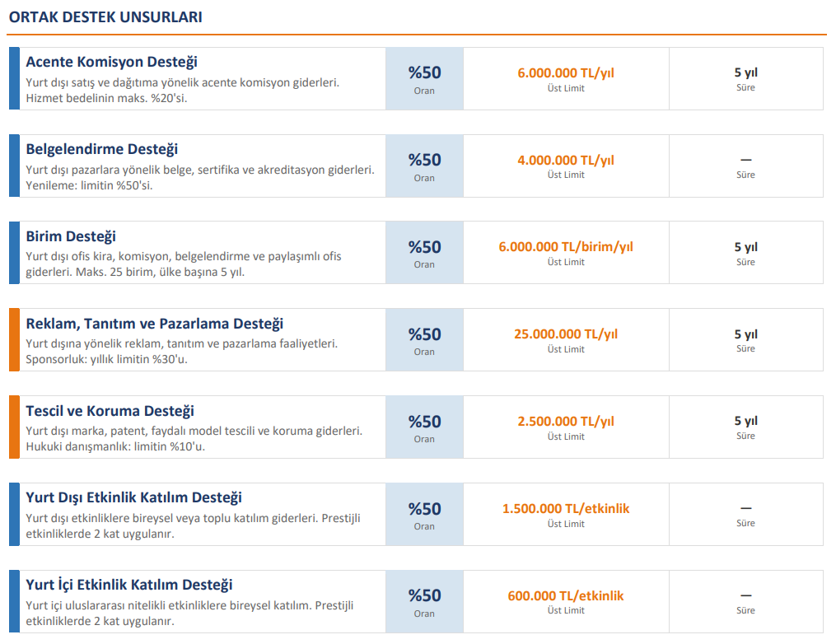The width and height of the screenshot is (836, 644).
Task: Click the 1.500.000 TL/etkinlik limit amount
Action: pyautogui.click(x=566, y=509)
